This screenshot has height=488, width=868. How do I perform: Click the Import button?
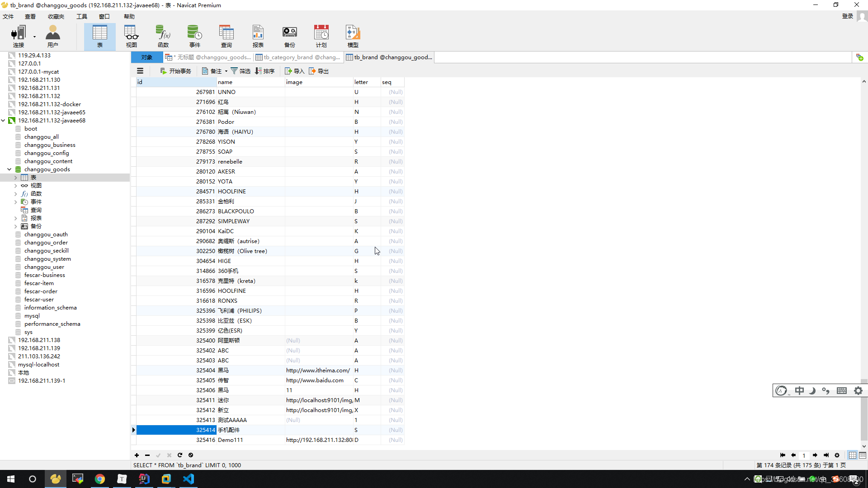point(295,71)
